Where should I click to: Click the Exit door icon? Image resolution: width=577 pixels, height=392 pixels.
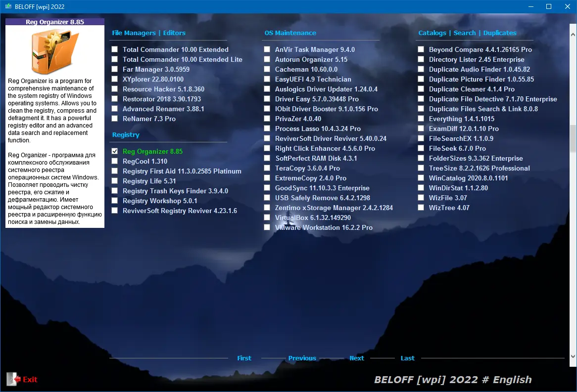[x=13, y=379]
